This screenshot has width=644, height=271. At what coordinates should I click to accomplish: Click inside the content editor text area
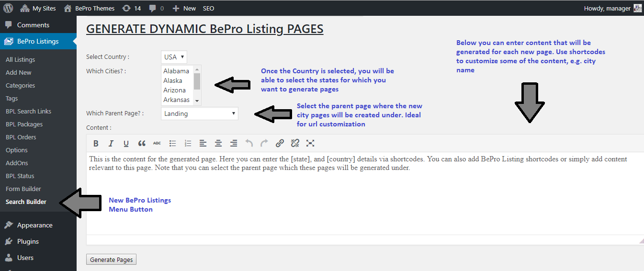click(365, 193)
